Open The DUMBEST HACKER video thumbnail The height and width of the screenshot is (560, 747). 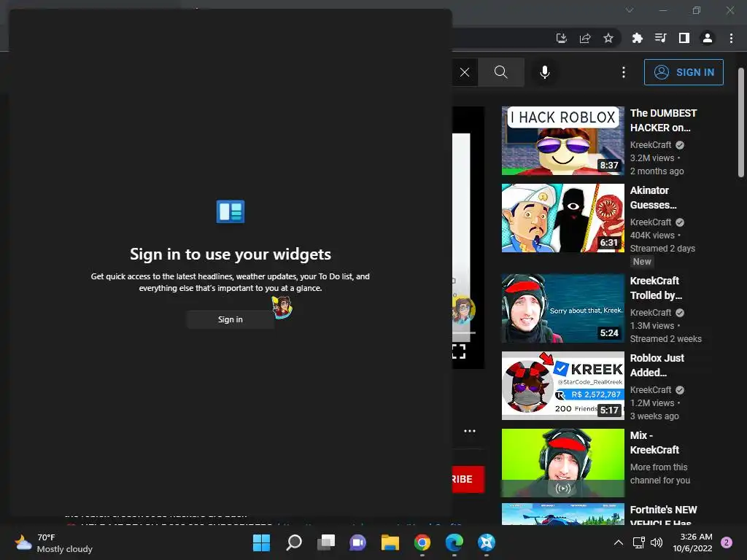pos(562,141)
